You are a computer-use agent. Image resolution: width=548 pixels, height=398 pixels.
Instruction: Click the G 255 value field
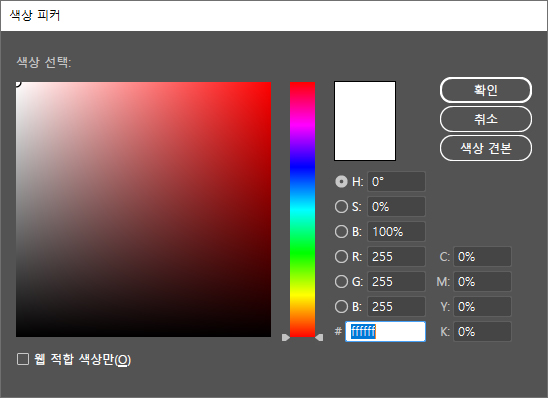click(x=396, y=281)
